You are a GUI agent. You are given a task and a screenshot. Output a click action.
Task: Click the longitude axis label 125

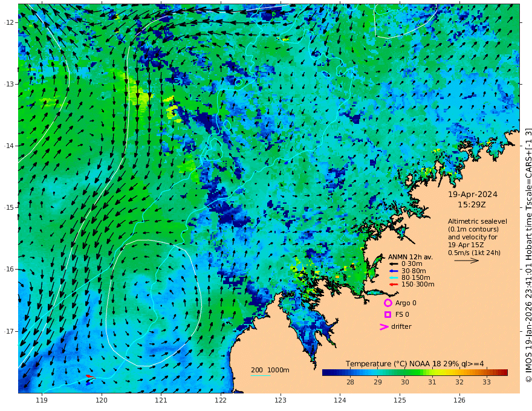(400, 401)
